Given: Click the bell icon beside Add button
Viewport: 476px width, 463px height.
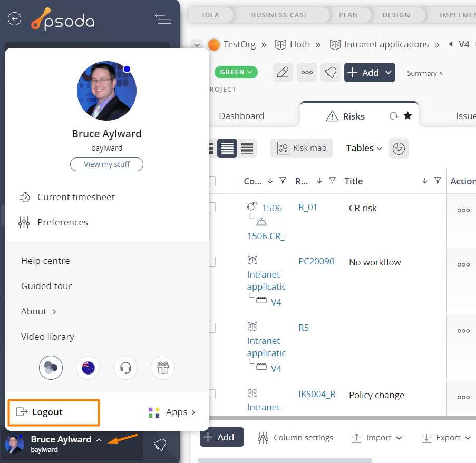Looking at the screenshot, I should (x=331, y=73).
